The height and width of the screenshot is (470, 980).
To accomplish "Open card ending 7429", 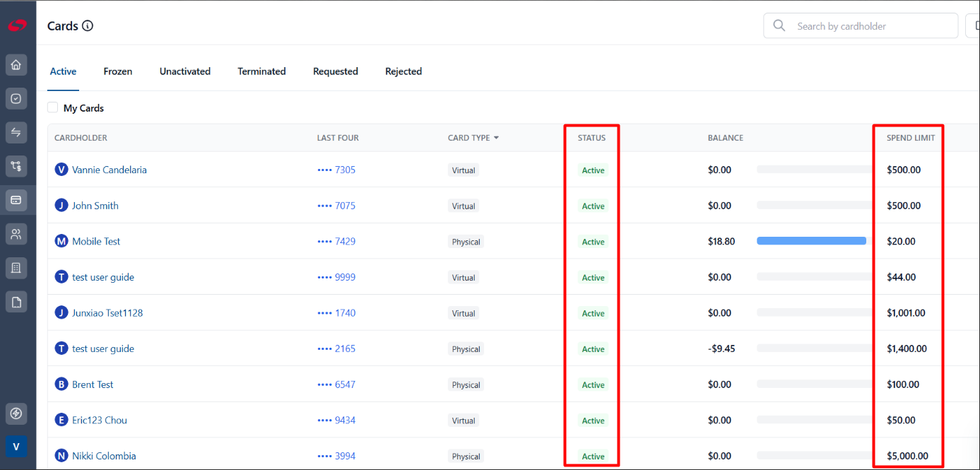I will coord(336,241).
